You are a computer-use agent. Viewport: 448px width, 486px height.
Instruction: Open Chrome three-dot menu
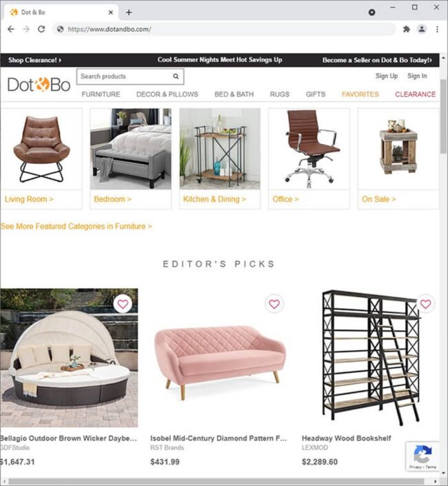pyautogui.click(x=437, y=29)
